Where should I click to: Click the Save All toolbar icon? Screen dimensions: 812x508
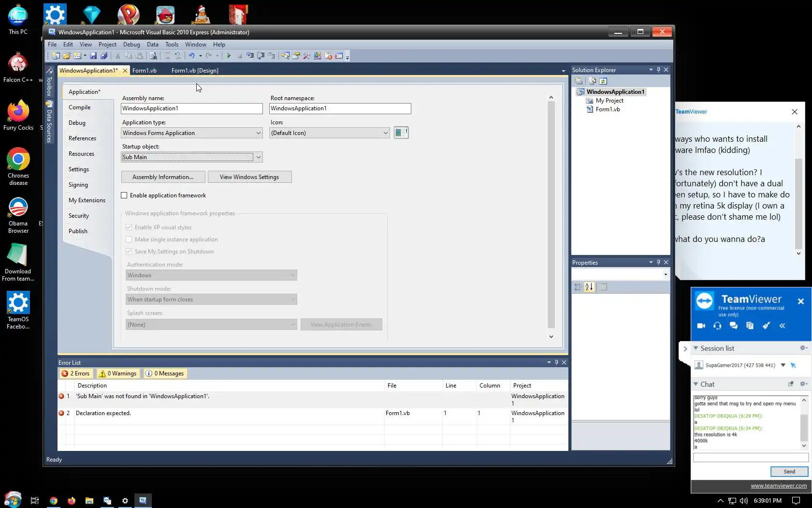click(104, 56)
